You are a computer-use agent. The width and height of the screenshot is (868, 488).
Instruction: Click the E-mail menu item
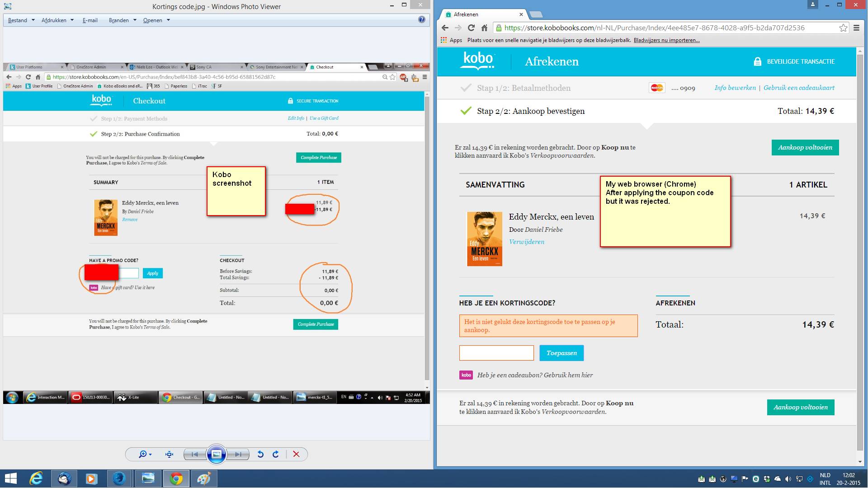[90, 20]
